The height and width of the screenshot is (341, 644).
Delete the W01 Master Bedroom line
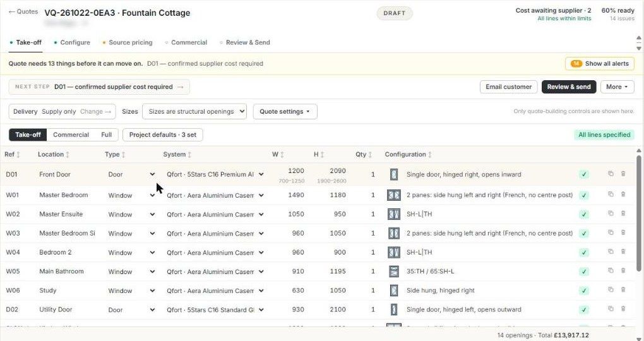pyautogui.click(x=623, y=194)
